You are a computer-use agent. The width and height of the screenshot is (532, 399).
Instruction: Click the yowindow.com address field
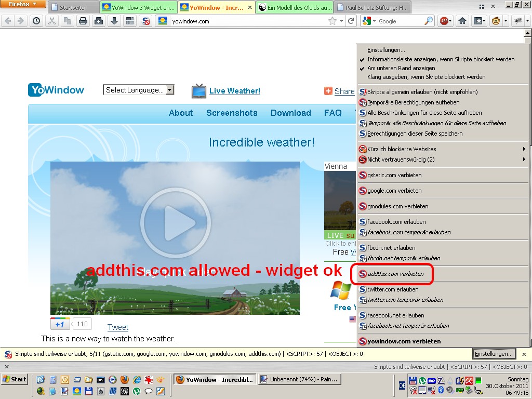tap(248, 21)
